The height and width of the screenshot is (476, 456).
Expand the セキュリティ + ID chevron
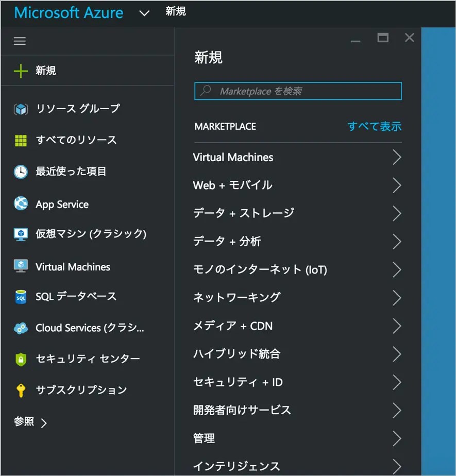(397, 382)
